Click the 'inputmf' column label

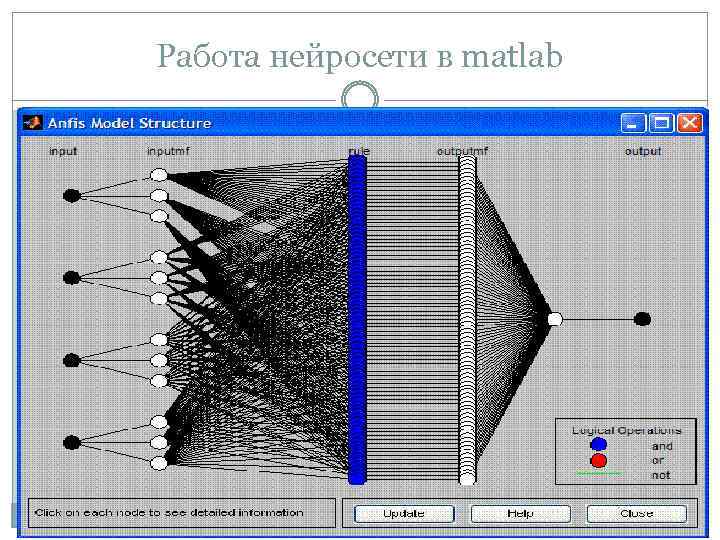point(168,151)
